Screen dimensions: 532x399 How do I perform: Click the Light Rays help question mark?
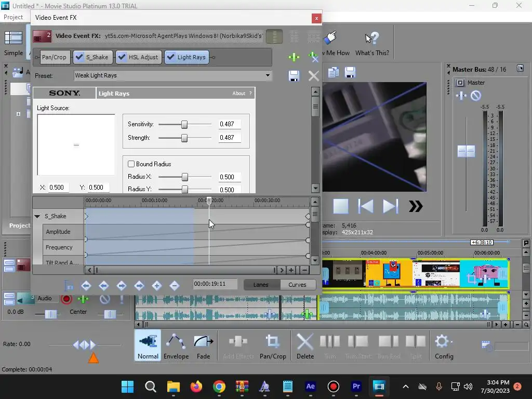[x=250, y=94]
